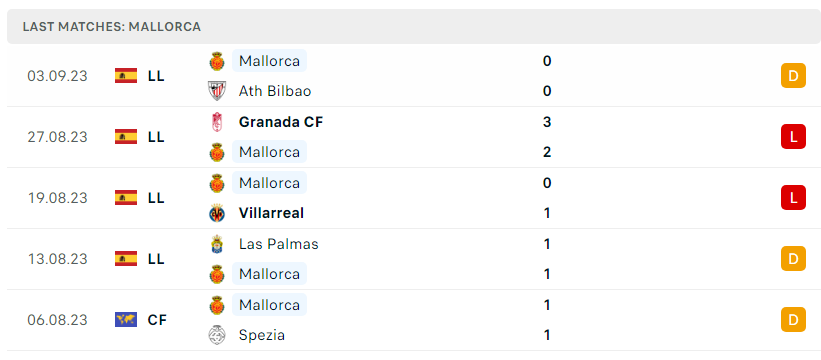Click the L badge for Villarreal match
Image resolution: width=821 pixels, height=360 pixels.
[x=793, y=198]
